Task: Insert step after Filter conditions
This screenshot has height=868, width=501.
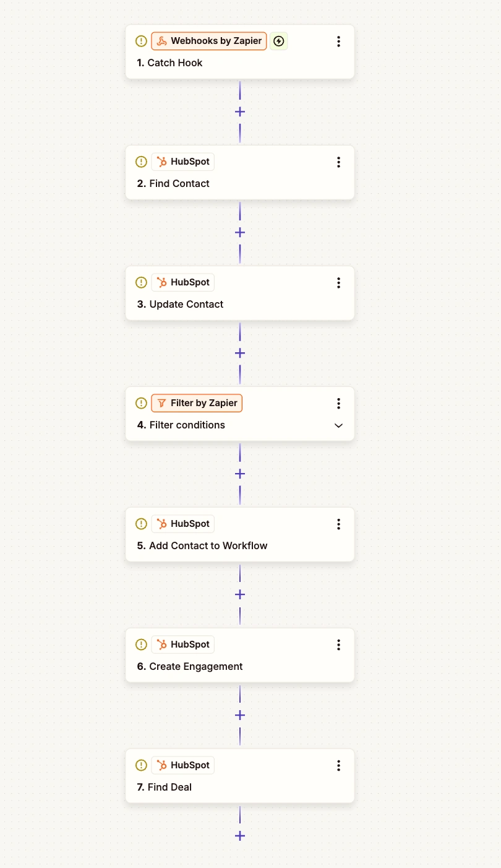Action: pyautogui.click(x=240, y=474)
